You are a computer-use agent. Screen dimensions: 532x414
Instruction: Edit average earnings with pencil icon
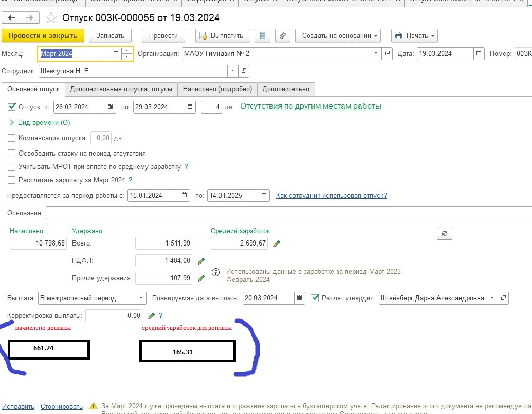pyautogui.click(x=277, y=243)
